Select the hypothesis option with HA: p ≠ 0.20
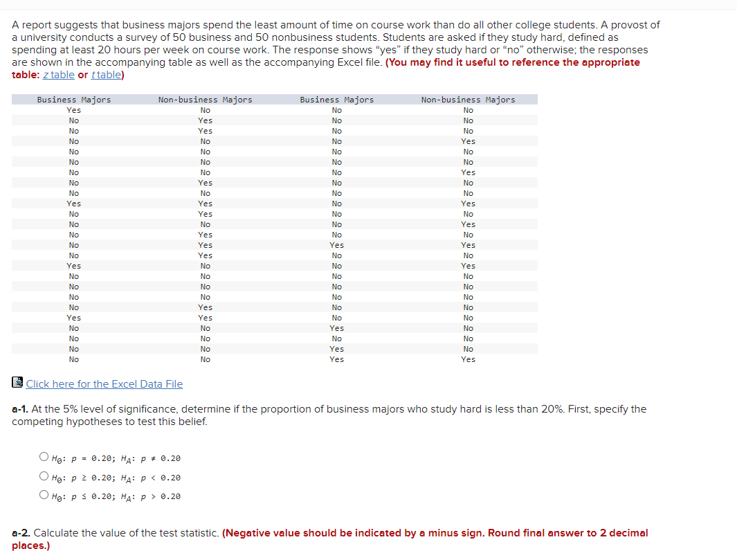The height and width of the screenshot is (560, 737). coord(44,457)
